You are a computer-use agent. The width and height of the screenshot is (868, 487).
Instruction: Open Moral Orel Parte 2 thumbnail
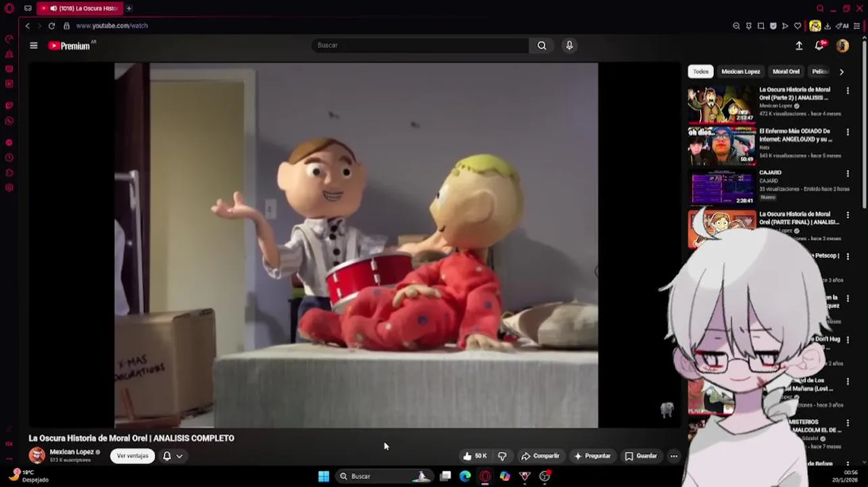click(x=721, y=103)
